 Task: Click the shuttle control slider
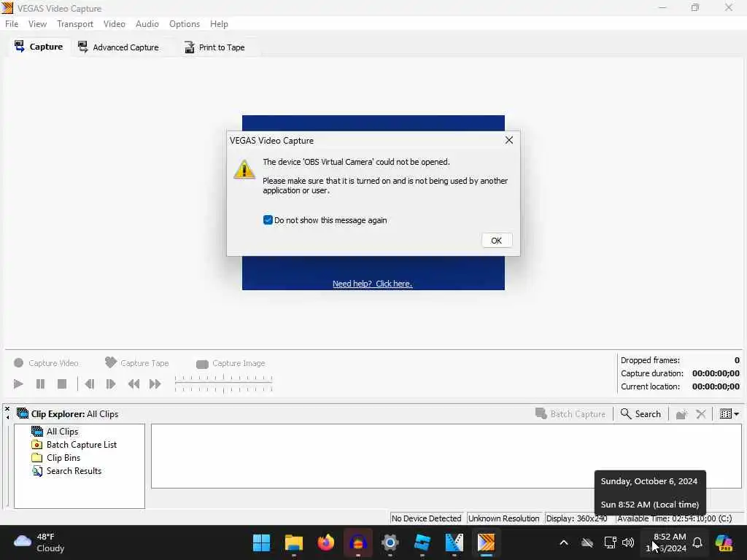tap(223, 384)
